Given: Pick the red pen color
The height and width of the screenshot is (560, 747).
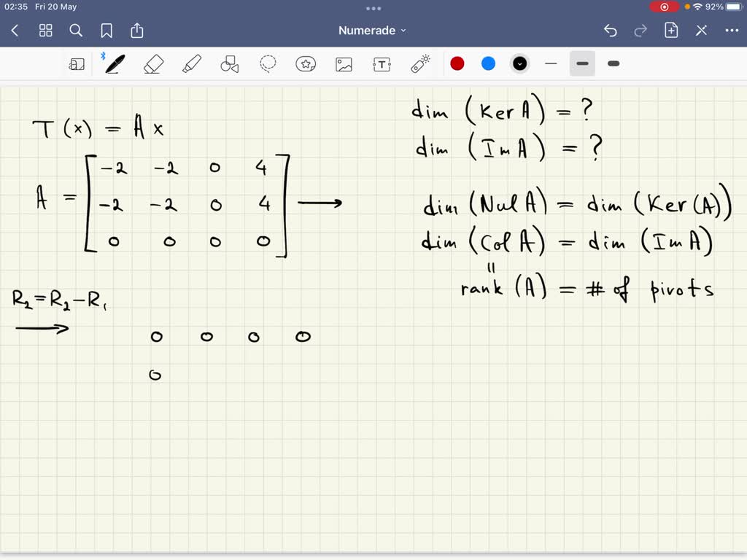Looking at the screenshot, I should click(457, 64).
